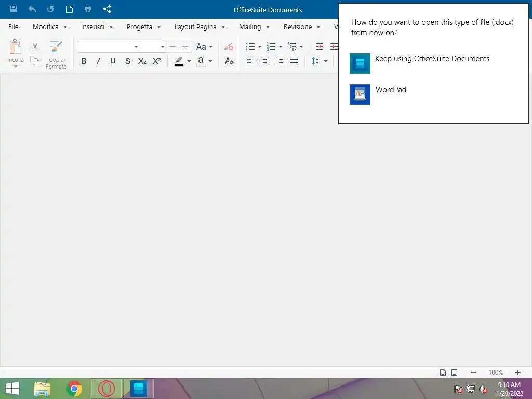
Task: Open font settings icon
Action: point(229,61)
